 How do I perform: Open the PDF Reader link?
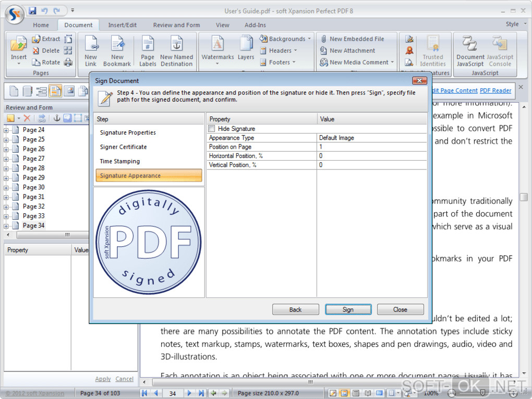495,91
